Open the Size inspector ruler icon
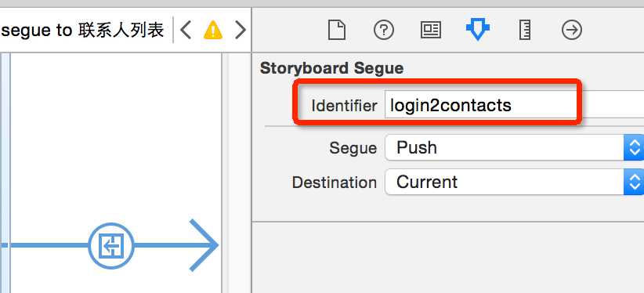644x293 pixels. pyautogui.click(x=525, y=31)
